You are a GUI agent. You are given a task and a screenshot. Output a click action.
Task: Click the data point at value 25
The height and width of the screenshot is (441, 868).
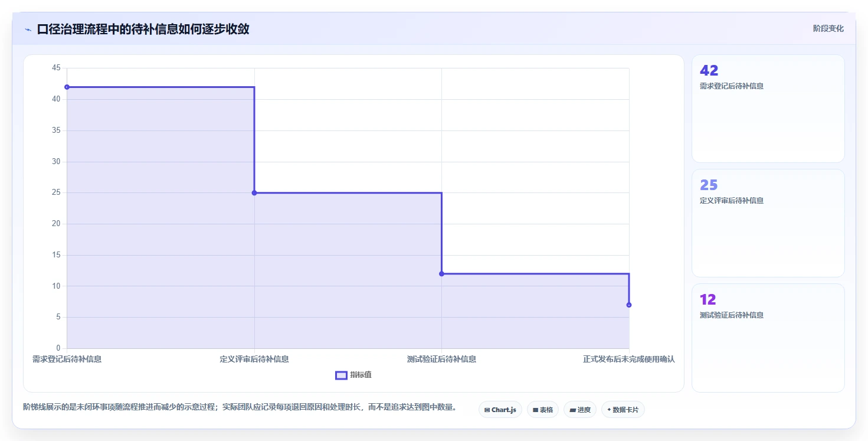254,192
